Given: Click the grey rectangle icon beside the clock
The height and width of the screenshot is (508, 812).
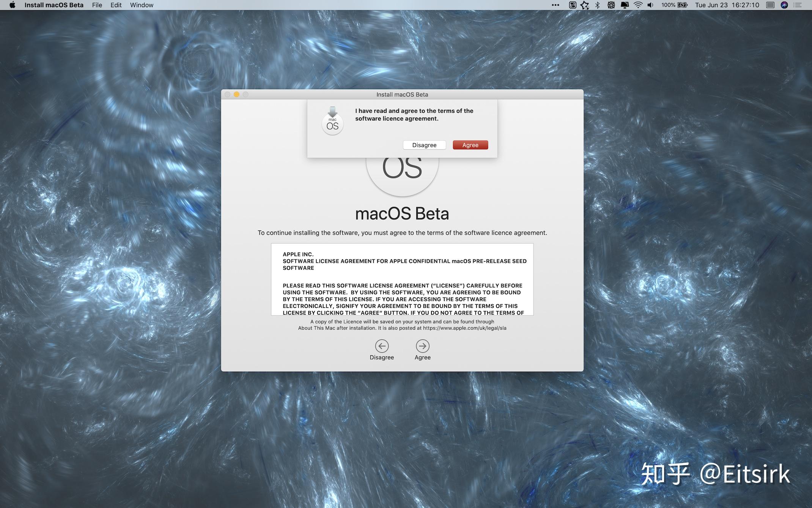Looking at the screenshot, I should pos(770,5).
